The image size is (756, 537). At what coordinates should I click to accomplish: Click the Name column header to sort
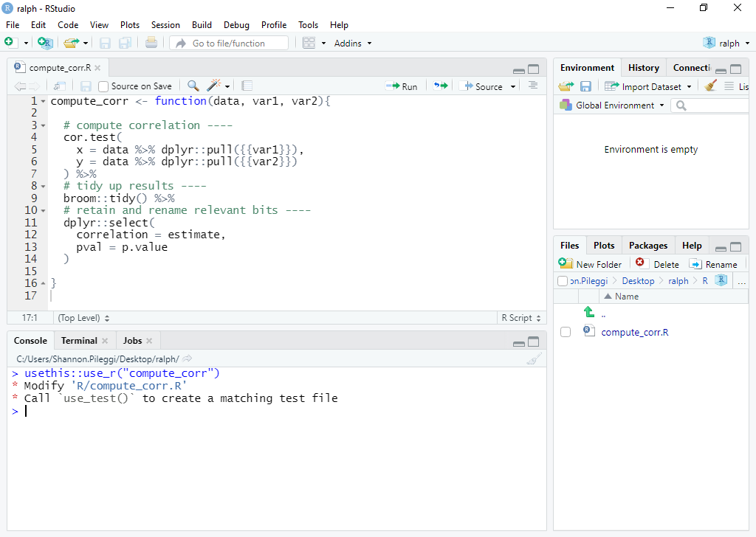[627, 297]
